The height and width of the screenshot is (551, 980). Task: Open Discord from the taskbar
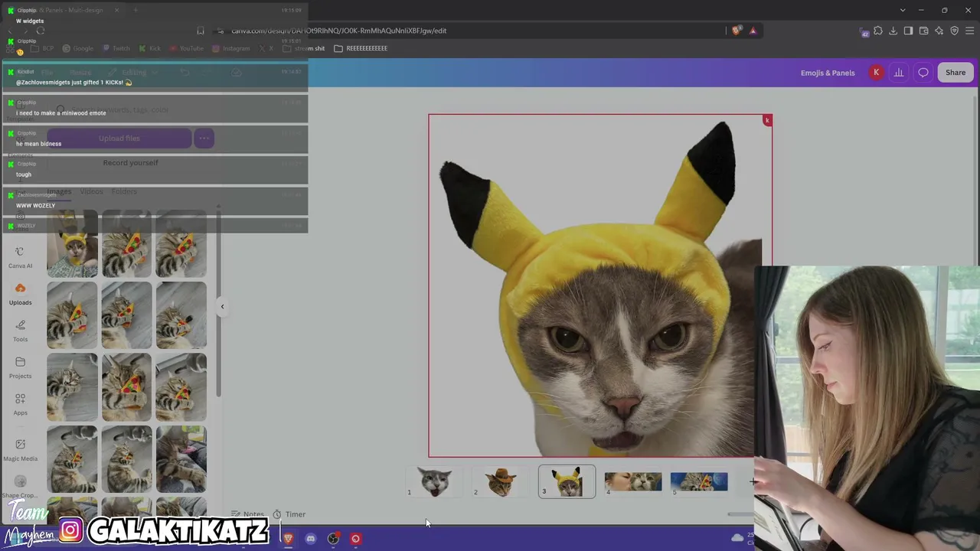pos(310,539)
